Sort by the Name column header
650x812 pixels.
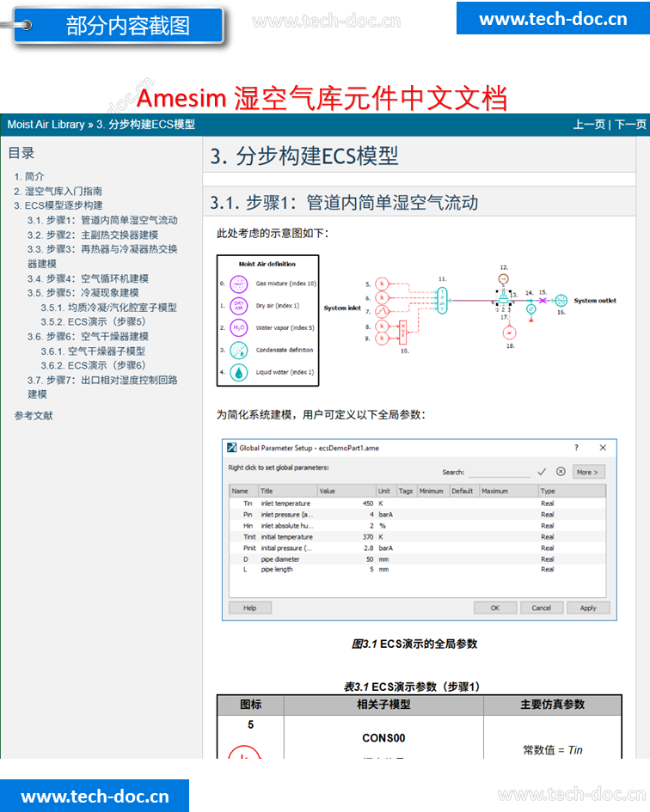tap(243, 491)
